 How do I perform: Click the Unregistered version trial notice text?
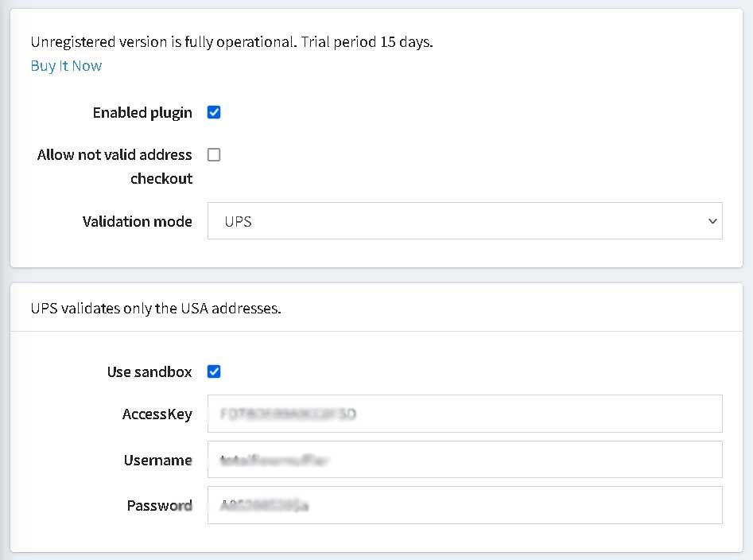[x=232, y=42]
